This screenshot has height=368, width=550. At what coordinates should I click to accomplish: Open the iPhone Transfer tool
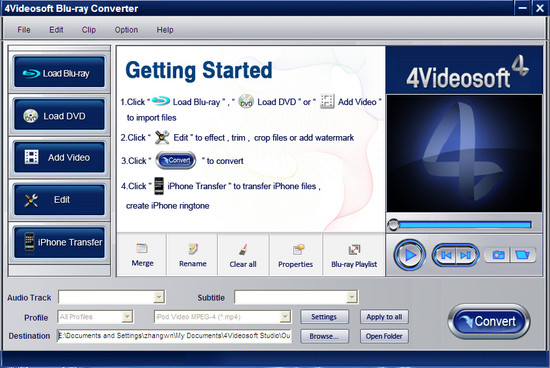pyautogui.click(x=59, y=242)
